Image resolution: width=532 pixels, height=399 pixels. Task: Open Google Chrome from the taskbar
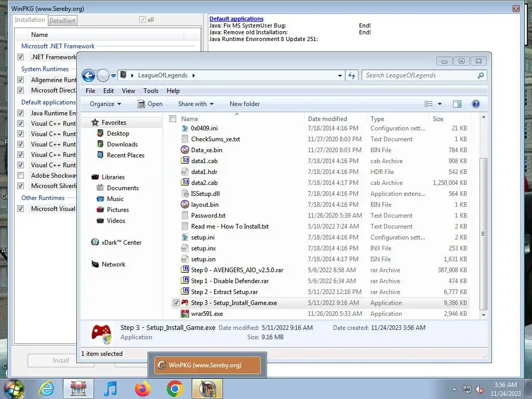(x=175, y=389)
